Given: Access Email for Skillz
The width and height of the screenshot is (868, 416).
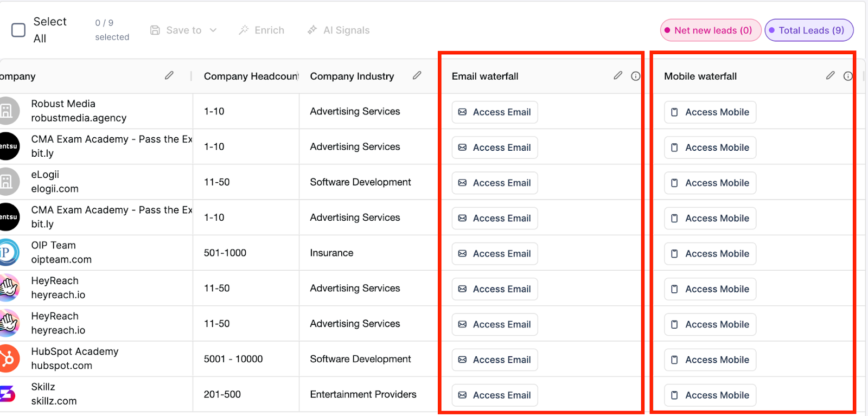Looking at the screenshot, I should point(495,395).
